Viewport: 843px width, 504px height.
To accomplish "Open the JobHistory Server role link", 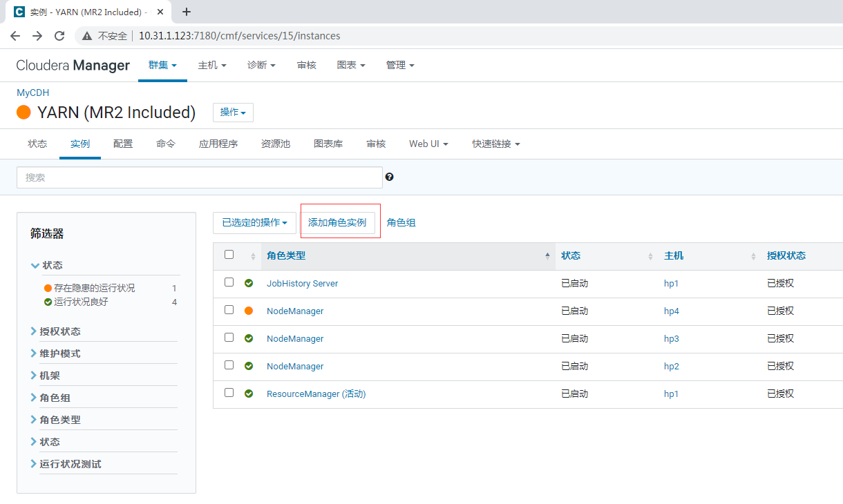I will pyautogui.click(x=303, y=283).
